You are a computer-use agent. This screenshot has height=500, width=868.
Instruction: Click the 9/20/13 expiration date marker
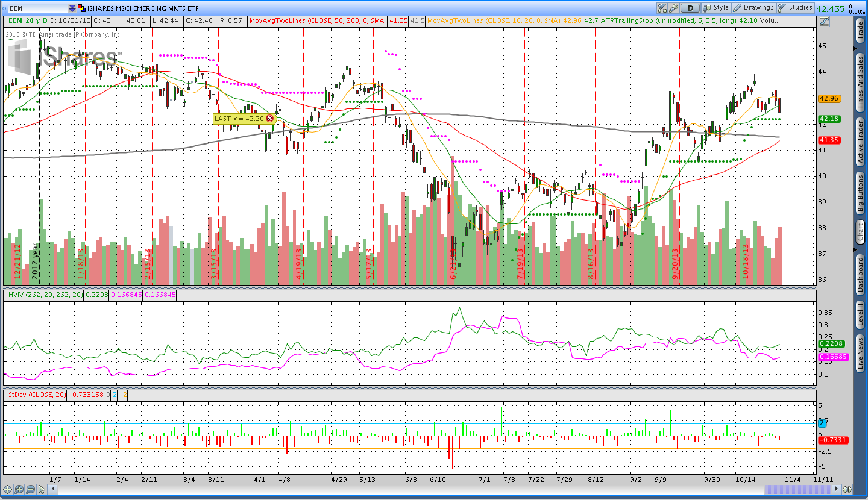pos(675,263)
